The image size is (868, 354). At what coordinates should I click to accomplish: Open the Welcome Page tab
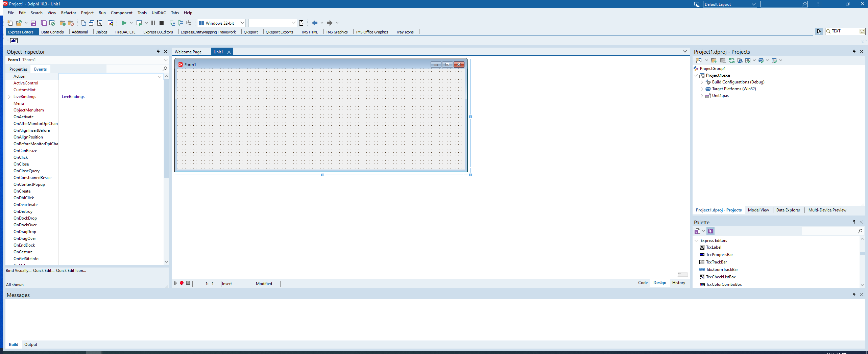(188, 52)
